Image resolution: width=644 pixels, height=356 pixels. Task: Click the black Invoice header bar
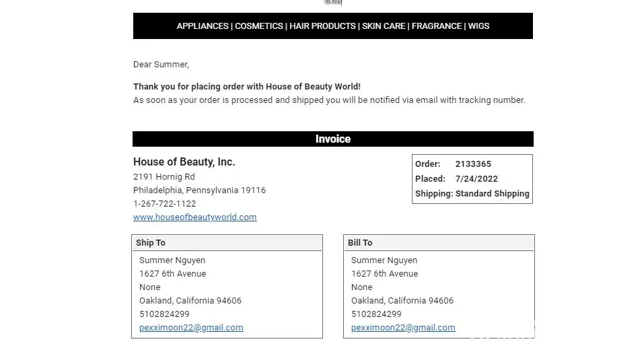coord(332,139)
